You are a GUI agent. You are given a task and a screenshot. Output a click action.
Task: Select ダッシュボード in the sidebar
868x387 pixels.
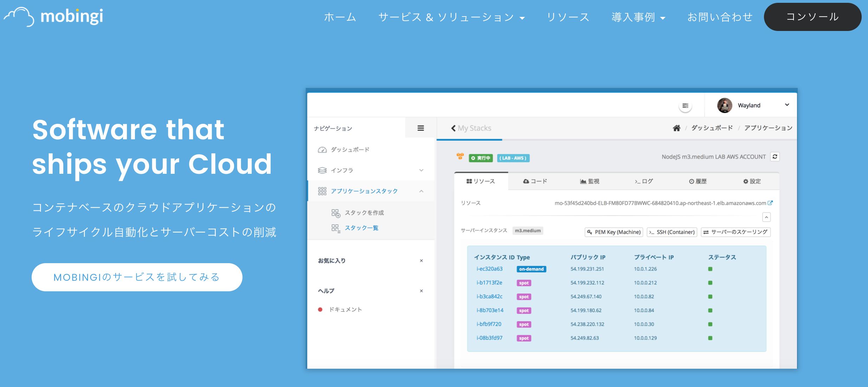point(350,150)
